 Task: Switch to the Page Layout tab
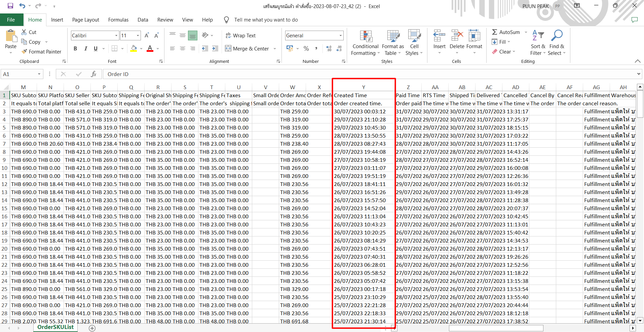click(86, 20)
